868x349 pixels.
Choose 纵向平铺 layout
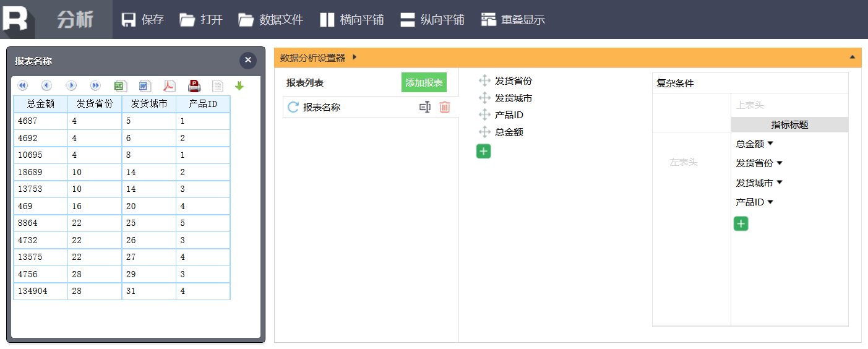[432, 19]
